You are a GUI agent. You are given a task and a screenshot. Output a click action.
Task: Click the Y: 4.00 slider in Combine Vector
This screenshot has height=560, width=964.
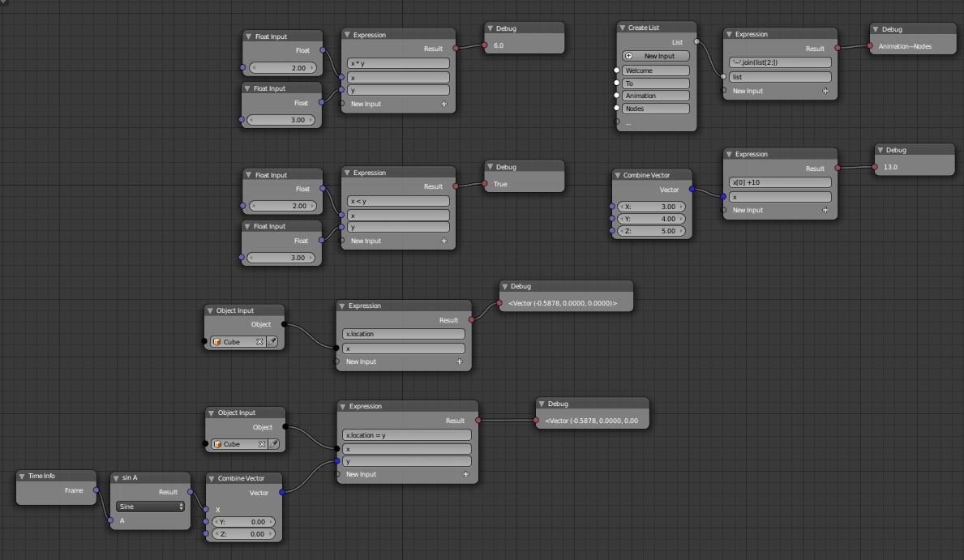pyautogui.click(x=651, y=219)
